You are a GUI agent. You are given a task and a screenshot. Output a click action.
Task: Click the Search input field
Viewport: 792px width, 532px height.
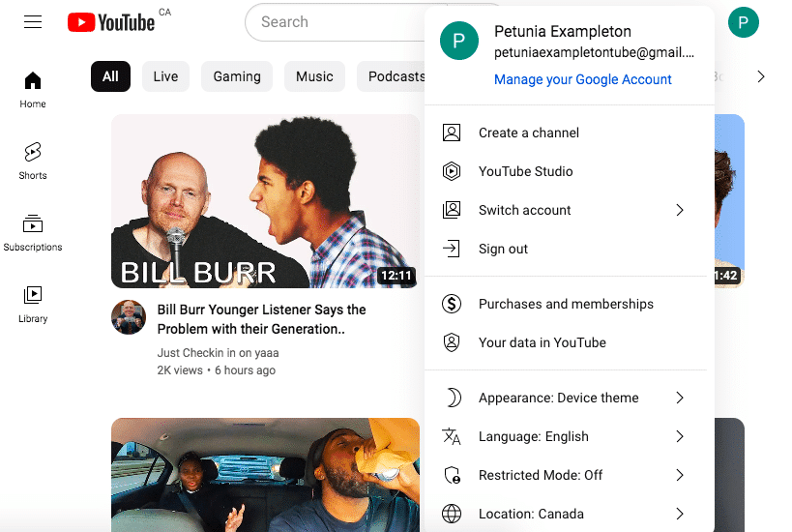click(336, 21)
